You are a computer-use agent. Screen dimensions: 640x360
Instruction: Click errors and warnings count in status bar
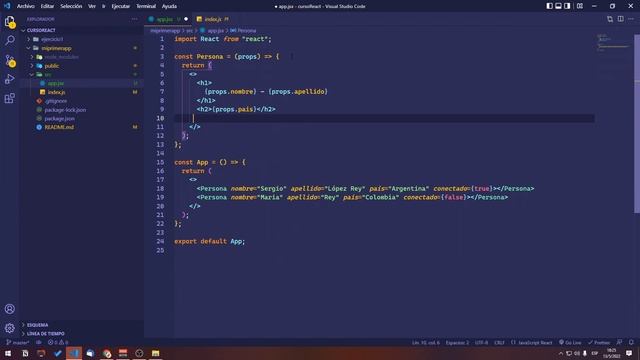(58, 342)
